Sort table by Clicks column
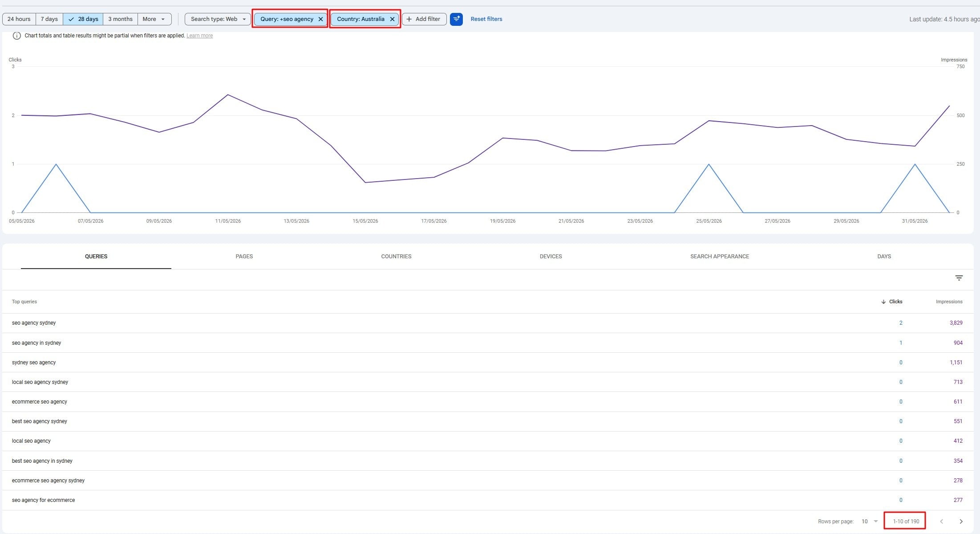980x534 pixels. tap(892, 302)
